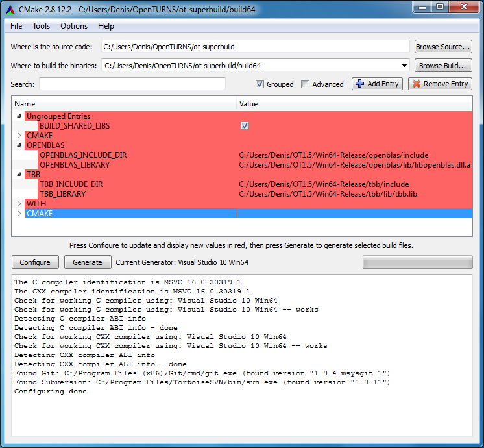Click into the Search field

tap(132, 84)
